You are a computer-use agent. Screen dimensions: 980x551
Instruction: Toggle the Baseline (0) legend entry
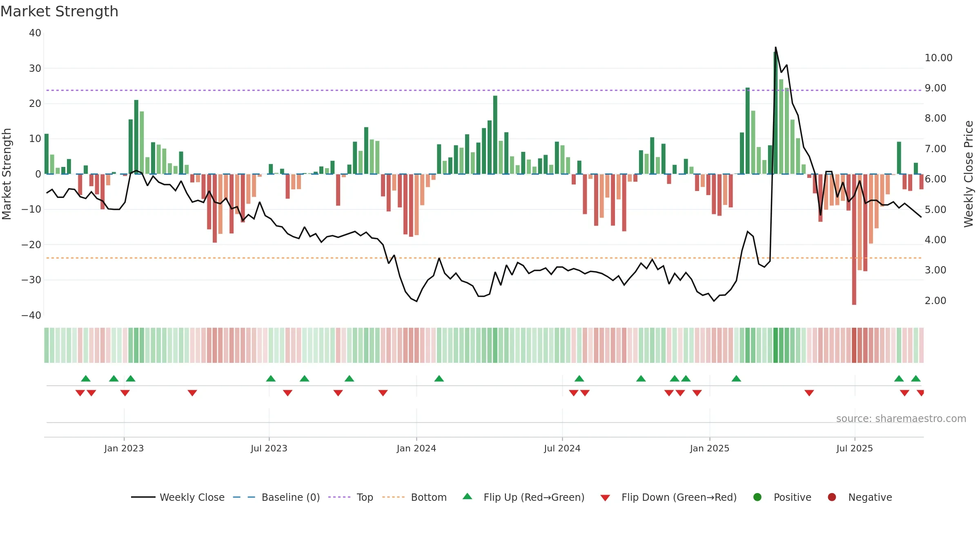(x=276, y=497)
